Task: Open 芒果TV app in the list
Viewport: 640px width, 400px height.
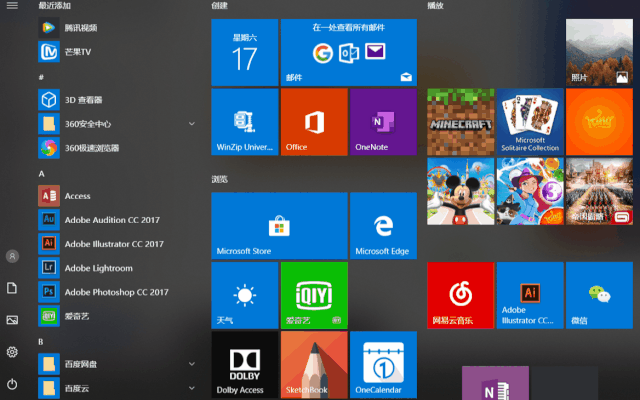Action: (x=117, y=52)
